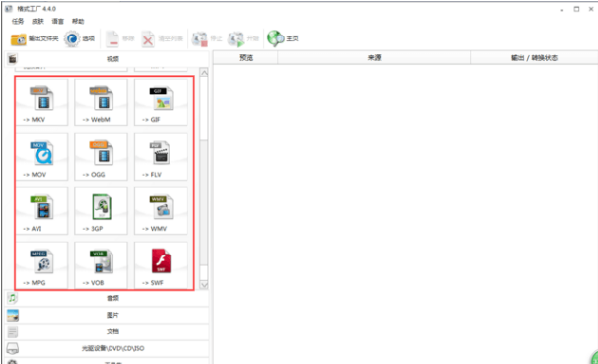This screenshot has width=598, height=364.
Task: Maximize the 格式工厂 window
Action: click(576, 9)
